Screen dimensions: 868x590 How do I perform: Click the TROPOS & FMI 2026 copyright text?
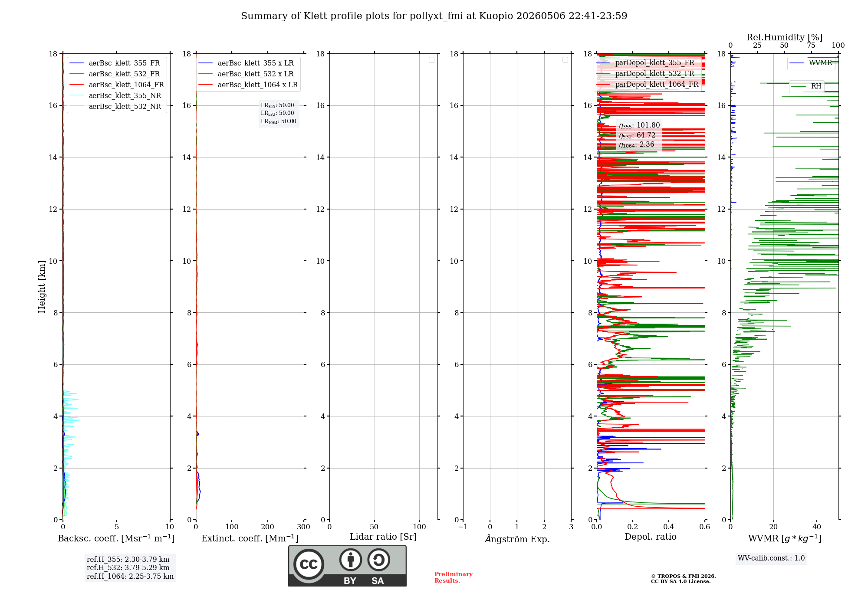[x=684, y=577]
